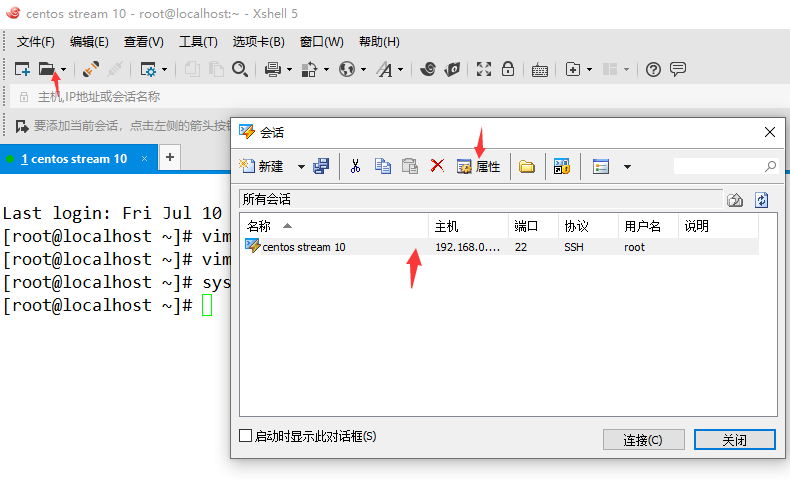790x480 pixels.
Task: Click the import/export sessions icon
Action: [x=562, y=166]
